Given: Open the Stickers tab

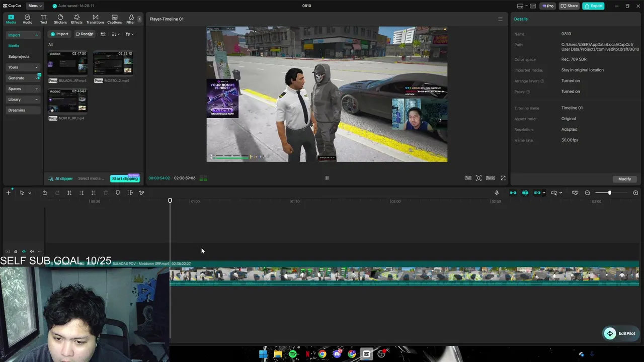Looking at the screenshot, I should point(60,19).
